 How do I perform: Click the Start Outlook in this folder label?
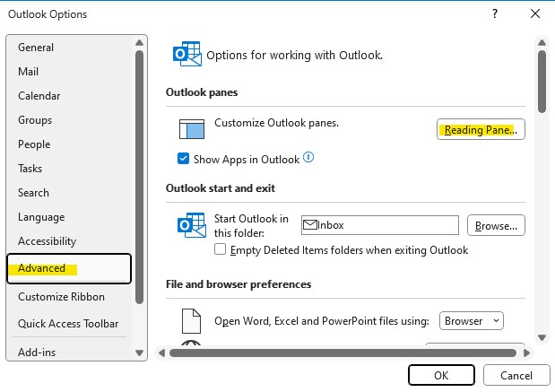(251, 225)
